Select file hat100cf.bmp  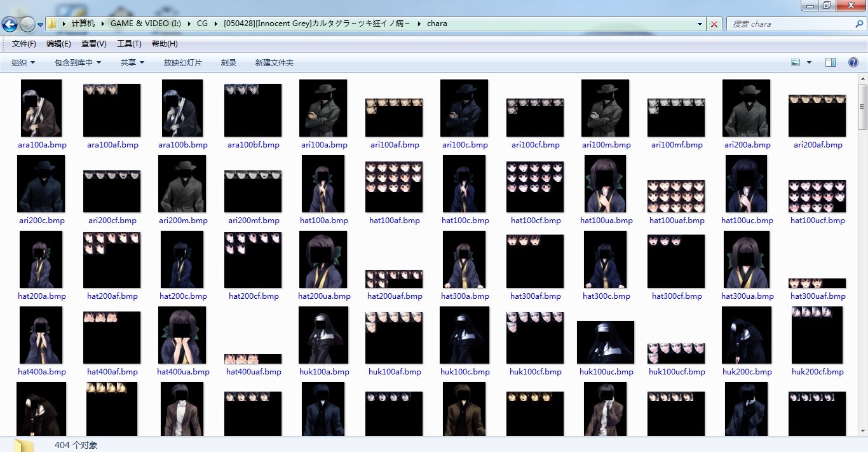click(x=535, y=187)
